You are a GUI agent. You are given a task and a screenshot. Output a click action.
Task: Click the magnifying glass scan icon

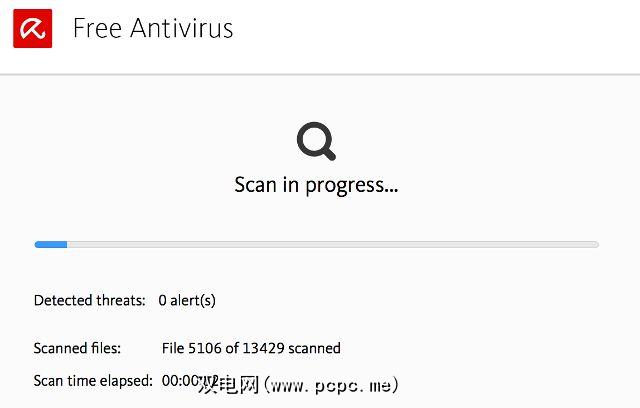click(316, 142)
